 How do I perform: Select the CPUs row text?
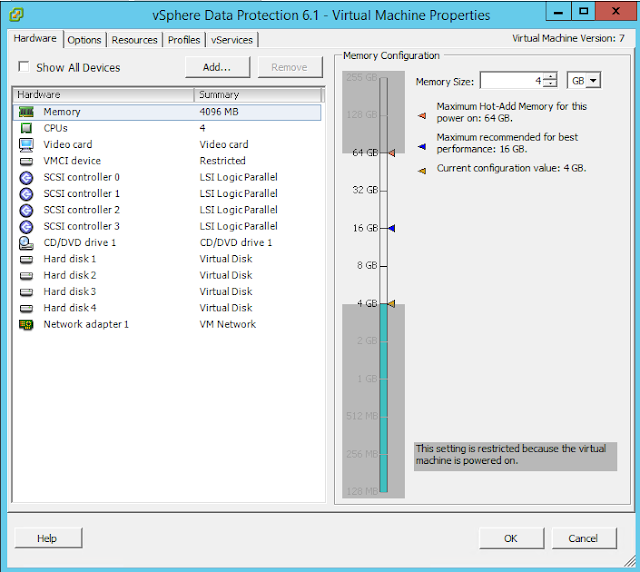[56, 128]
